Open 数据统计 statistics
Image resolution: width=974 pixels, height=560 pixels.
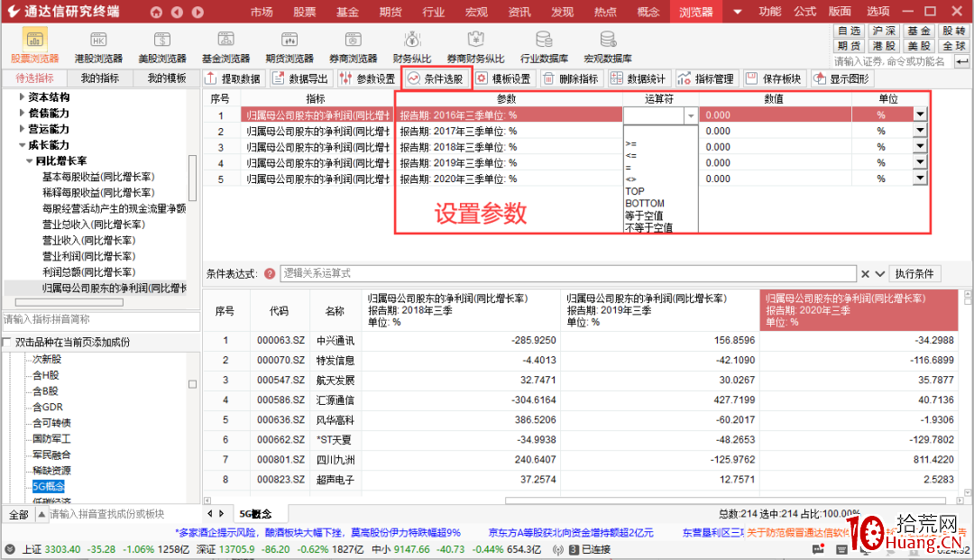coord(639,78)
